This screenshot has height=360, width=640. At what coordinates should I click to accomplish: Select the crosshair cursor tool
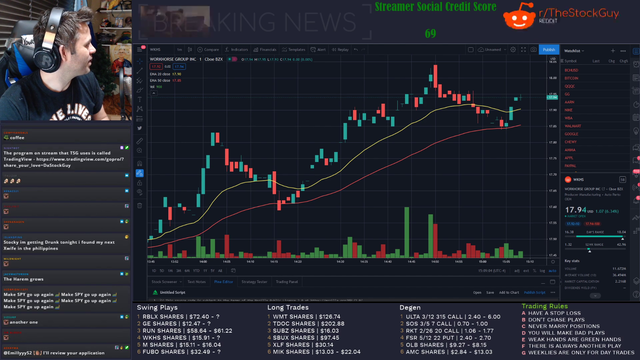(x=140, y=61)
